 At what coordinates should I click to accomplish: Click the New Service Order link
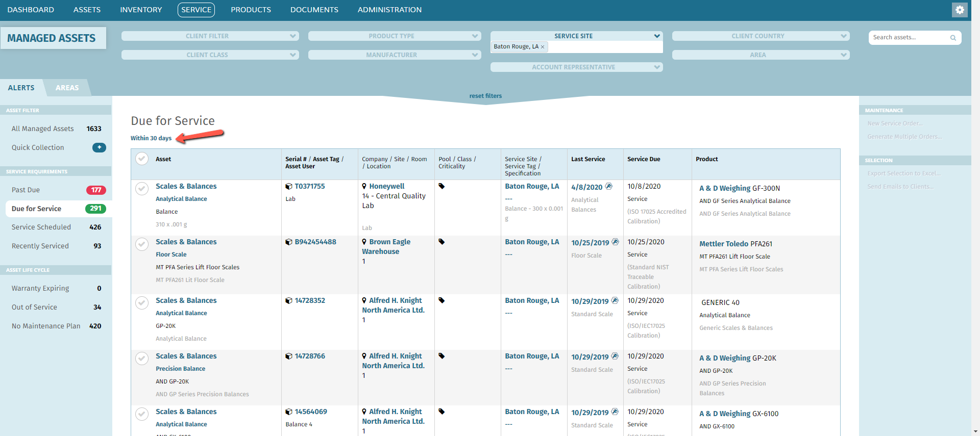pyautogui.click(x=895, y=123)
